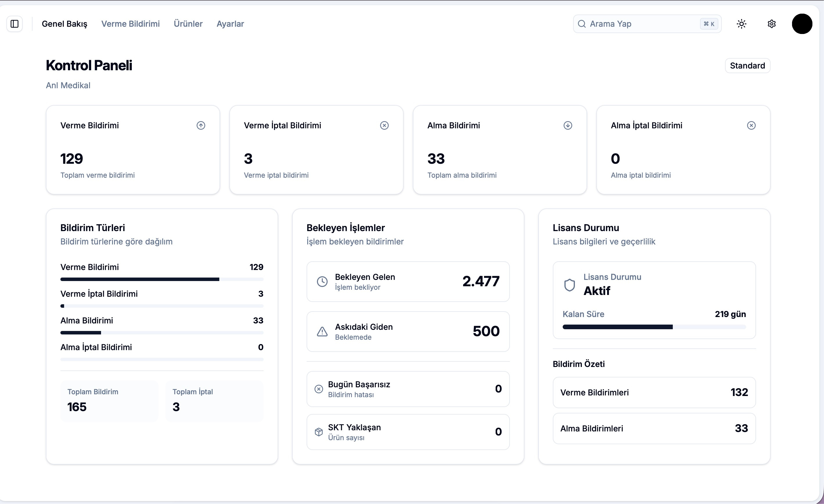Screen dimensions: 824x504
Task: Select the Alma Bildirimleri summary row
Action: click(654, 429)
